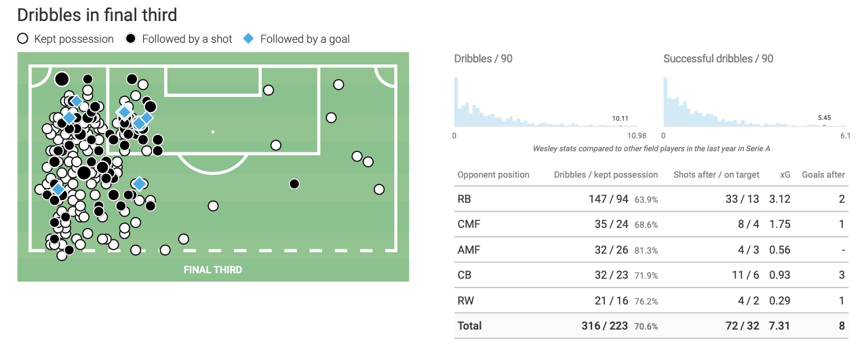Click the black shot dot right of the penalty arc
Image resolution: width=868 pixels, height=354 pixels.
coord(294,184)
